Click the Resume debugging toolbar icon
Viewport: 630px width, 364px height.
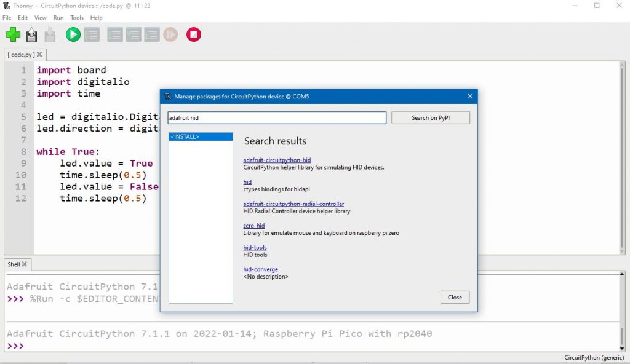(x=170, y=34)
